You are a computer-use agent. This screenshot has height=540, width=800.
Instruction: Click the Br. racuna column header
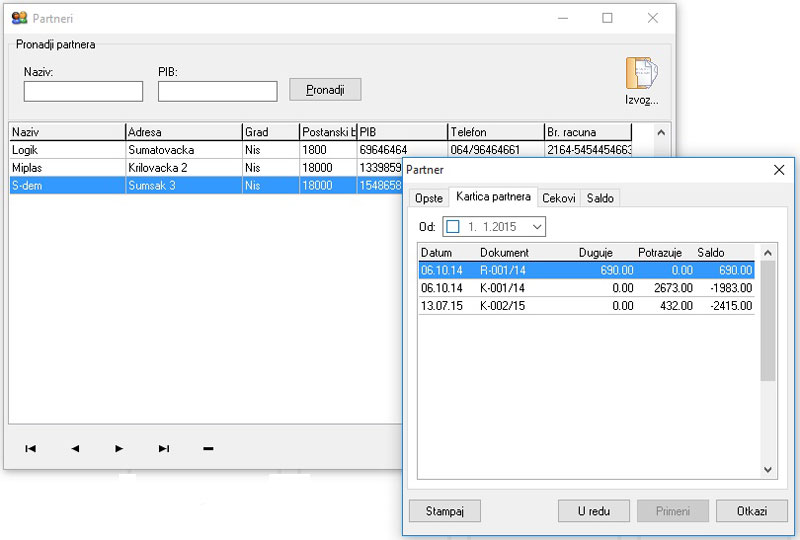[x=588, y=132]
